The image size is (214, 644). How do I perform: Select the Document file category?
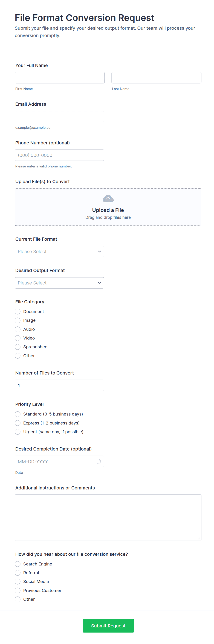18,311
